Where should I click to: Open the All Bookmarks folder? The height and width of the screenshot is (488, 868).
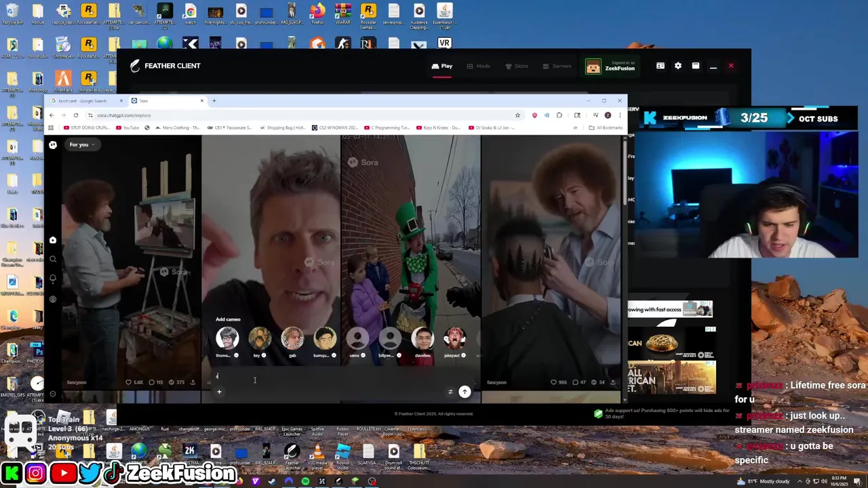coord(606,127)
